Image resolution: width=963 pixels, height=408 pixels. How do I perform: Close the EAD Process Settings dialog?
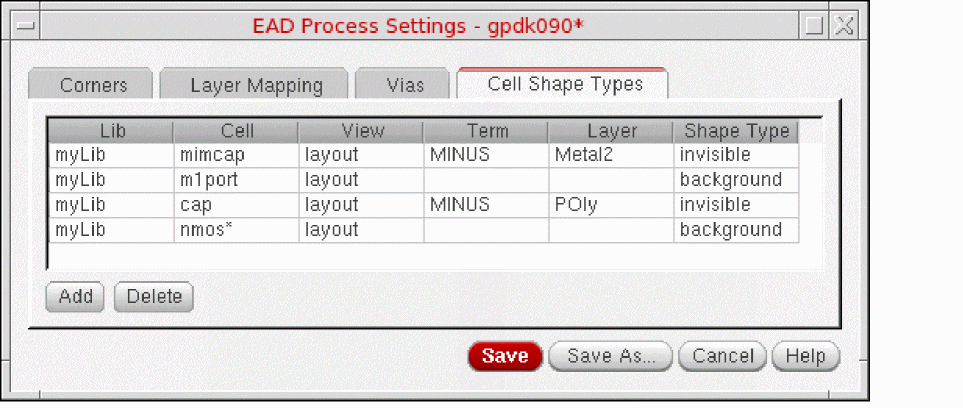pos(844,25)
